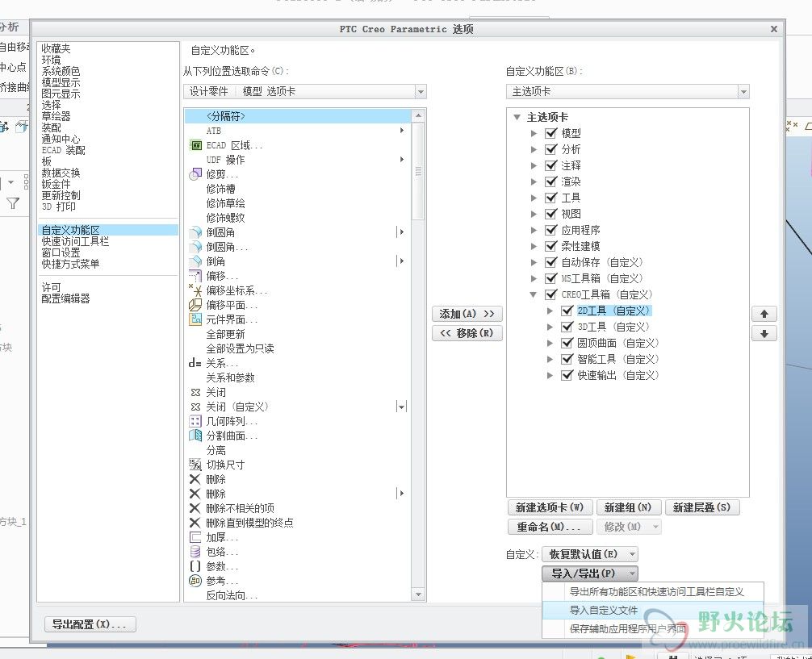This screenshot has width=812, height=659.
Task: Open the 恢复默认值 dropdown arrow
Action: (x=632, y=554)
